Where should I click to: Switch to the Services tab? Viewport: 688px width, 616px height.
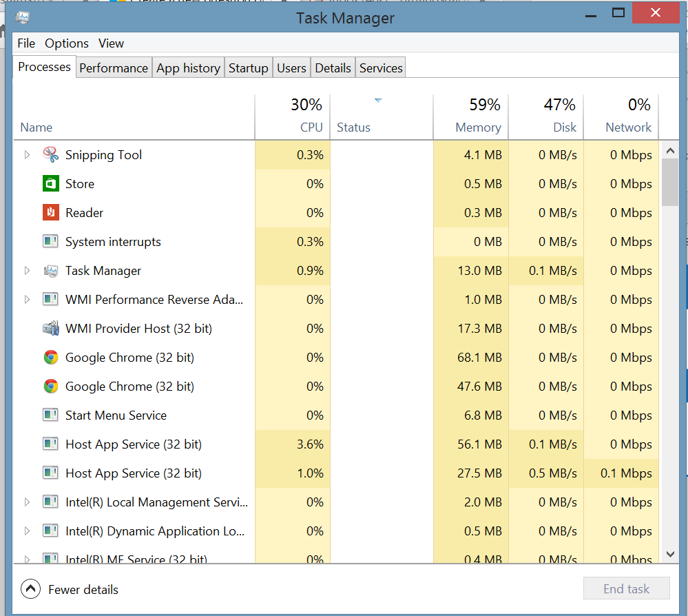[381, 68]
